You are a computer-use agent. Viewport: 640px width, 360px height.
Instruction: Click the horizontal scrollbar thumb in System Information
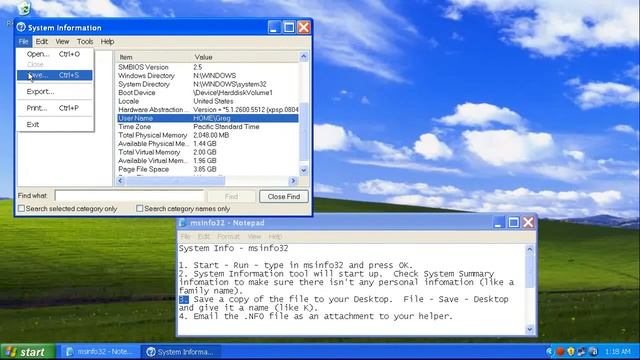175,180
